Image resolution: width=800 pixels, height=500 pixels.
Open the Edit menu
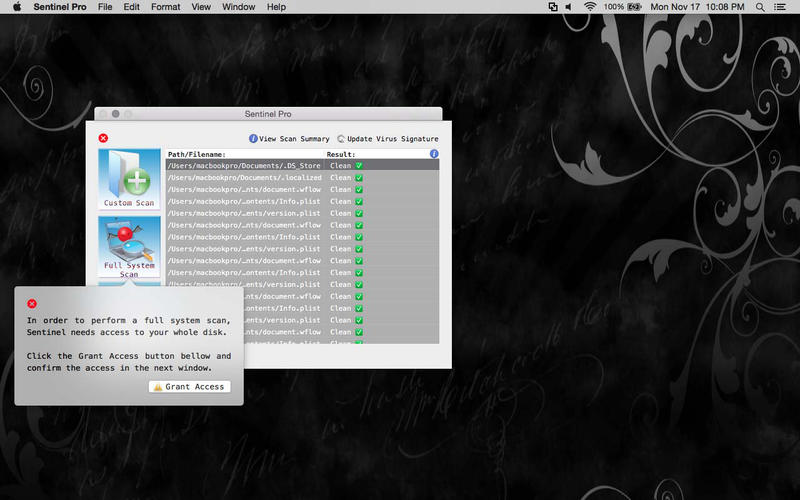click(x=131, y=7)
